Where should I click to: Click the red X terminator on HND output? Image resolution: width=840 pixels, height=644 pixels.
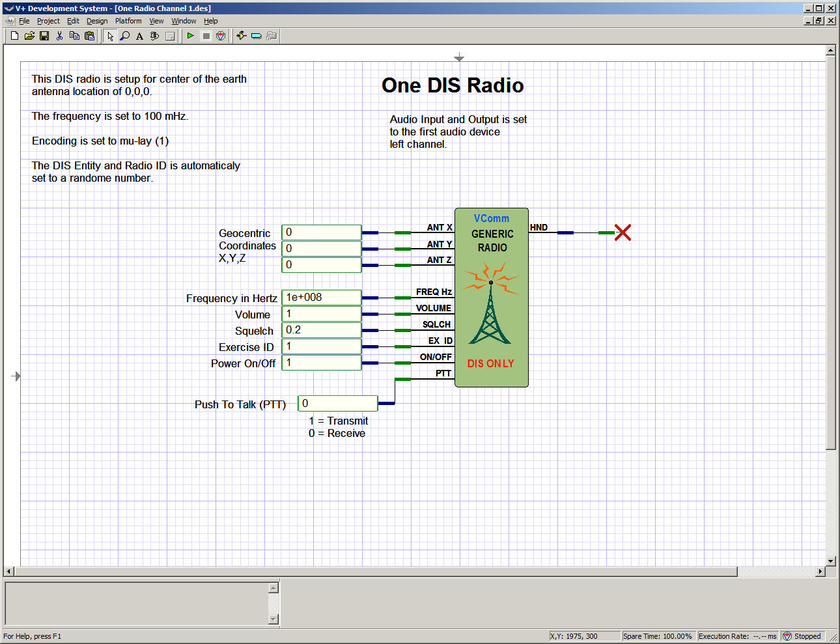point(623,232)
